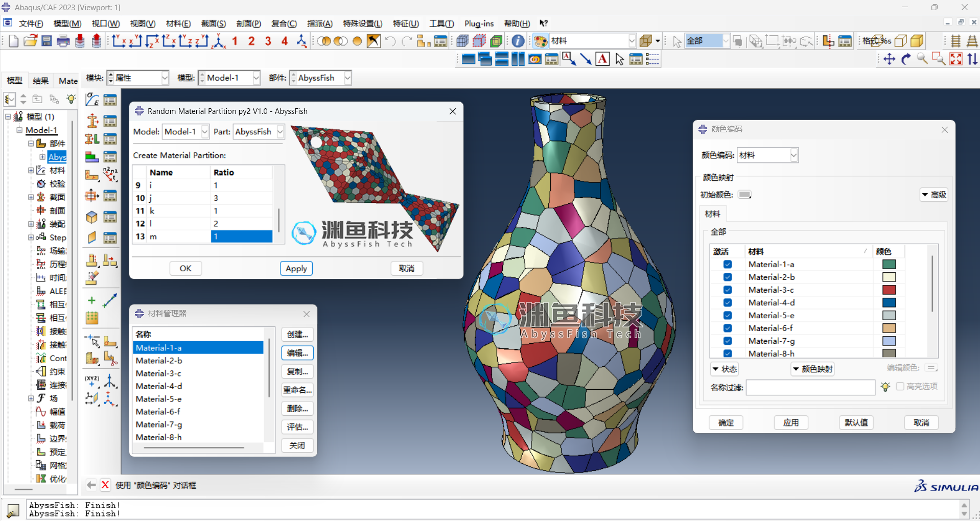980x521 pixels.
Task: Click the create material tool icon
Action: [x=92, y=100]
